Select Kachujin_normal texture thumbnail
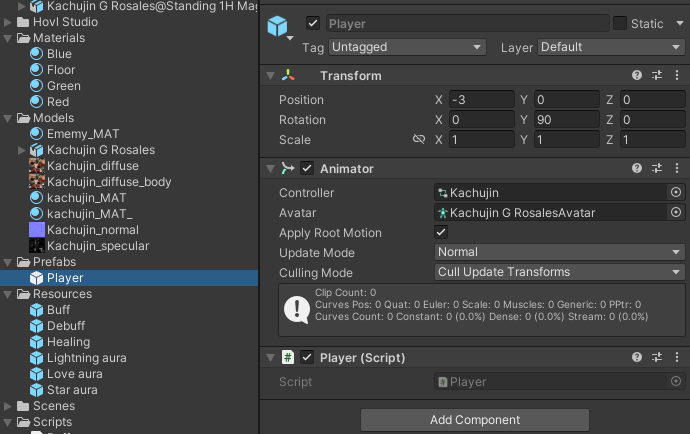The height and width of the screenshot is (434, 690). tap(37, 230)
